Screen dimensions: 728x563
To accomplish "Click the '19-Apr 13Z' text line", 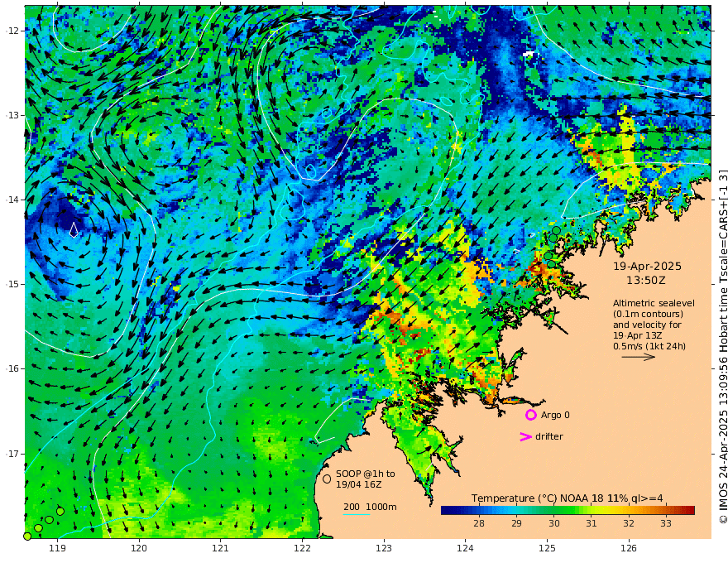I will [x=638, y=335].
